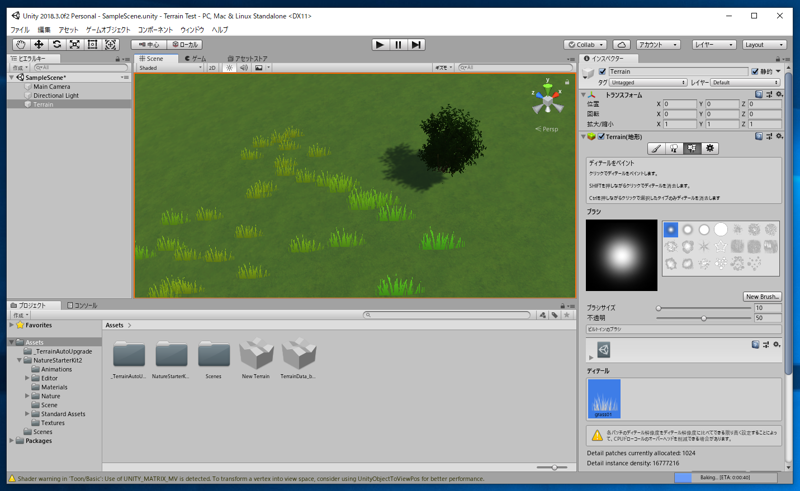
Task: Toggle pivot Center button
Action: coord(149,44)
